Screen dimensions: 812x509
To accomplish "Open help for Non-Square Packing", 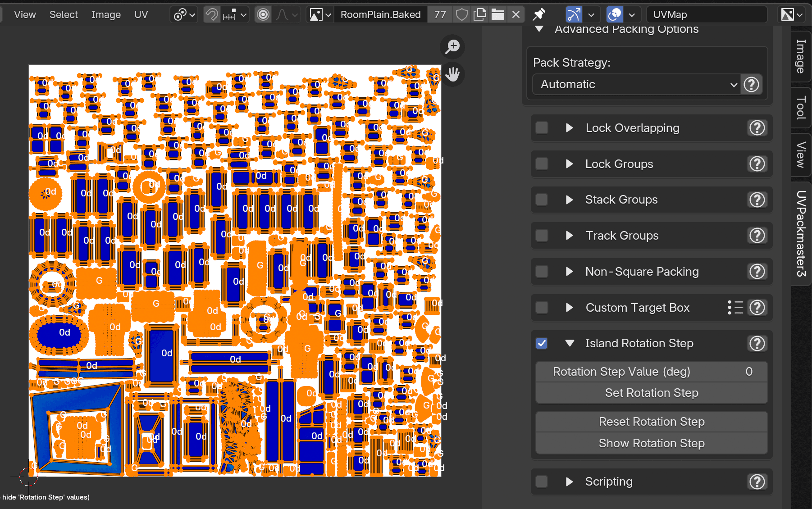I will (x=757, y=272).
